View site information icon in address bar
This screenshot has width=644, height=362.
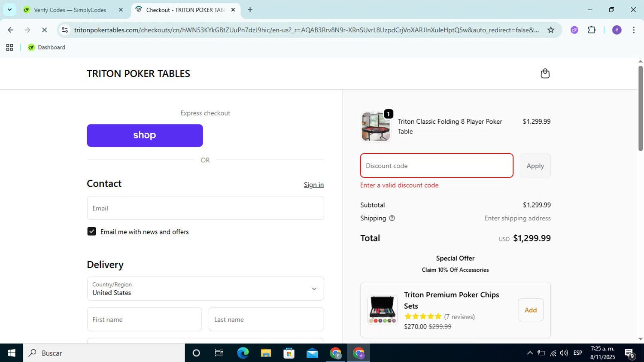pos(65,30)
